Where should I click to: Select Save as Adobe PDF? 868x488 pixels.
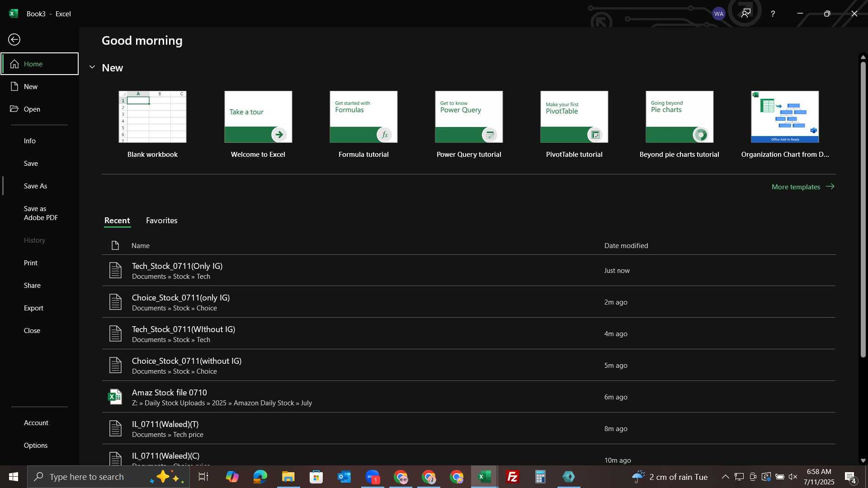tap(39, 213)
